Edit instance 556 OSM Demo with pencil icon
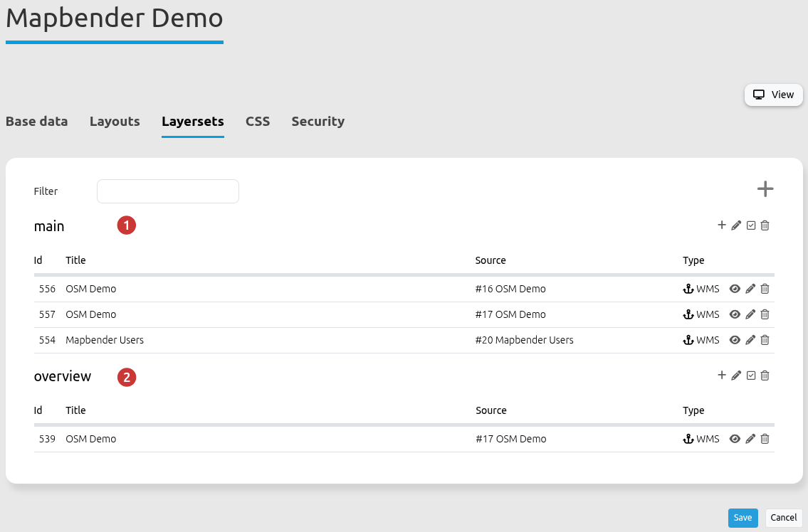Viewport: 808px width, 532px height. pyautogui.click(x=750, y=289)
